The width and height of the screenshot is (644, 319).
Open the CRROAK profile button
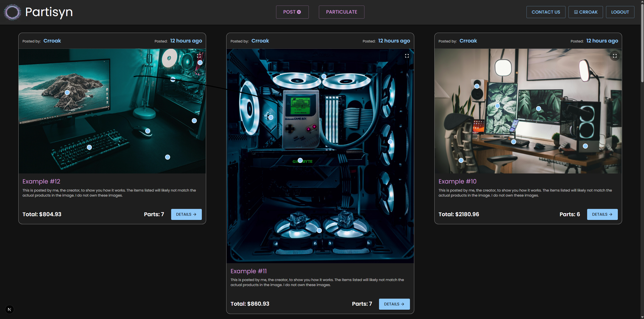click(585, 12)
